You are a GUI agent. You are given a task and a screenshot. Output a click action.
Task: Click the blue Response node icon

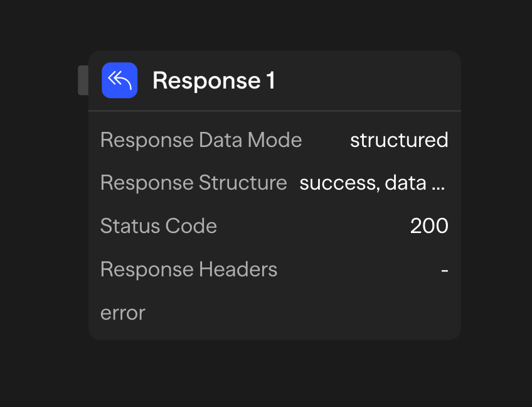click(x=119, y=80)
